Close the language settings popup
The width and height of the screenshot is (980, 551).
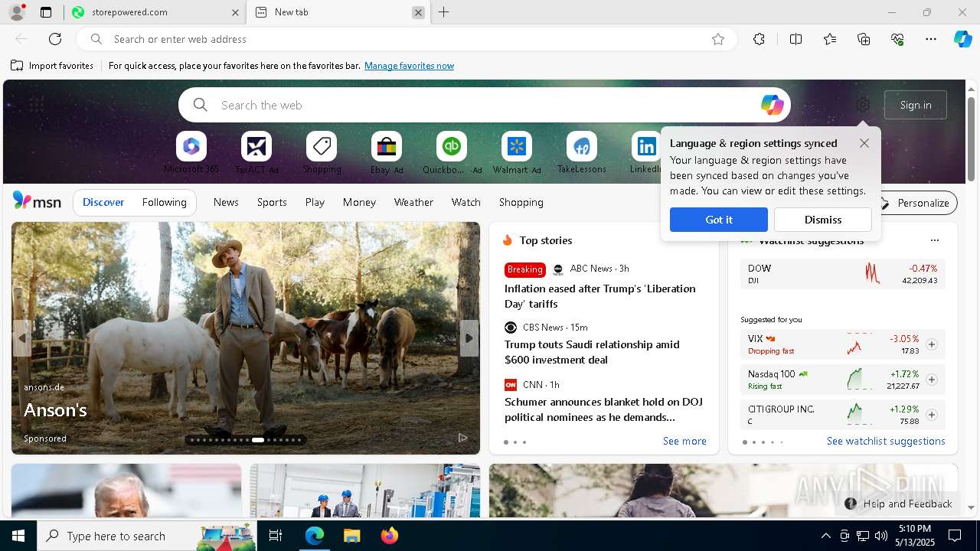(x=864, y=143)
